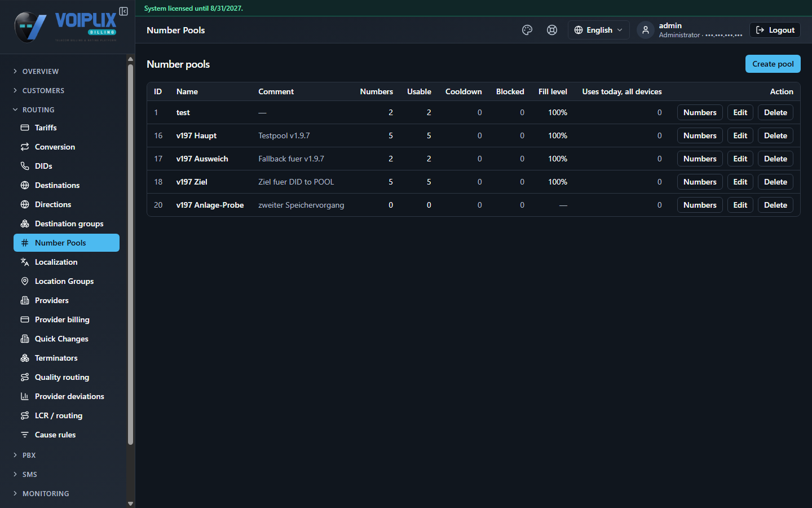Open Providers in the sidebar
Viewport: 812px width, 508px height.
point(67,300)
